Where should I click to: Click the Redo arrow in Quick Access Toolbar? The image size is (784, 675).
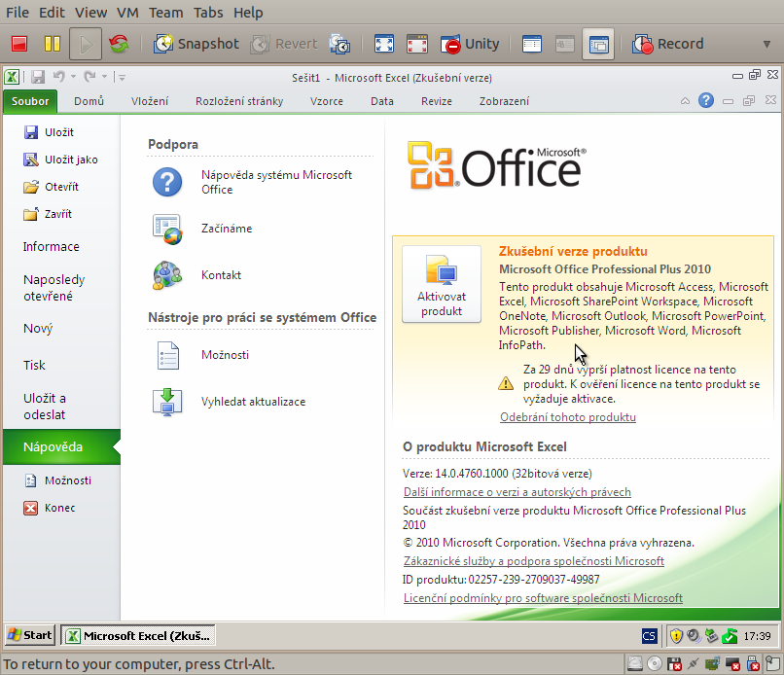(90, 77)
